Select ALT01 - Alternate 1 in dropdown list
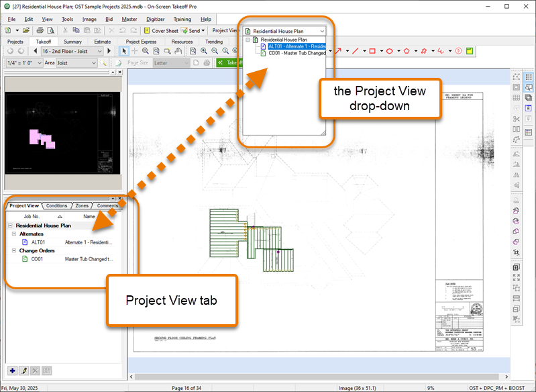The width and height of the screenshot is (536, 392). 293,46
